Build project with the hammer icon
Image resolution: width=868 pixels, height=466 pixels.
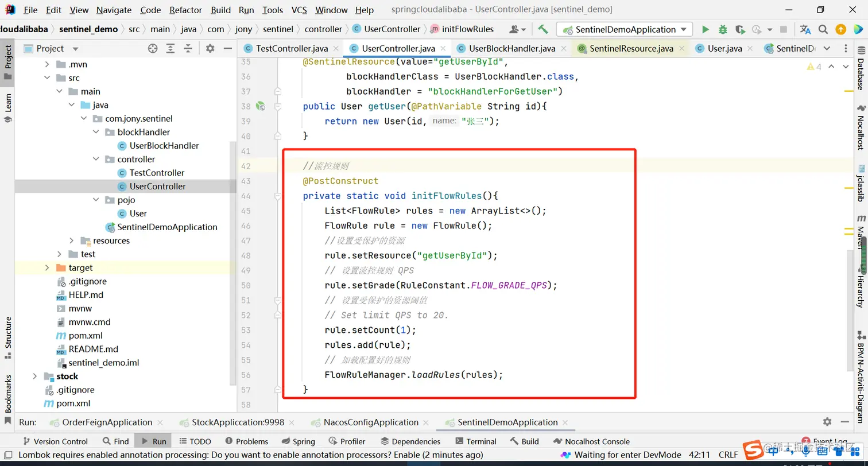(x=542, y=29)
